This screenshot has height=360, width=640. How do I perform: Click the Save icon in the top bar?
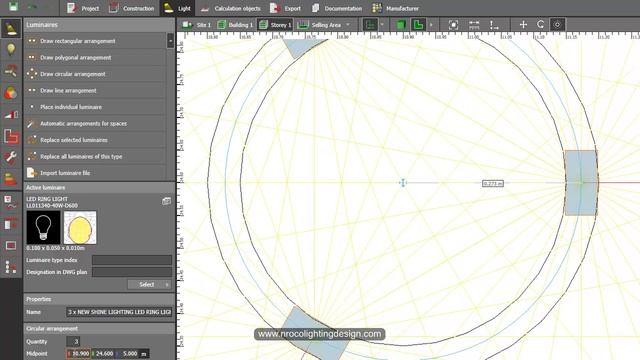pos(13,7)
